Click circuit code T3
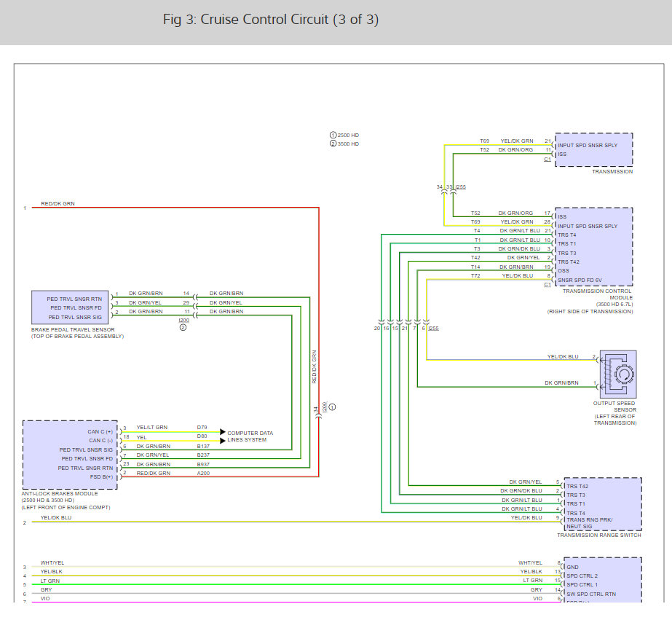This screenshot has width=672, height=620. tap(477, 249)
